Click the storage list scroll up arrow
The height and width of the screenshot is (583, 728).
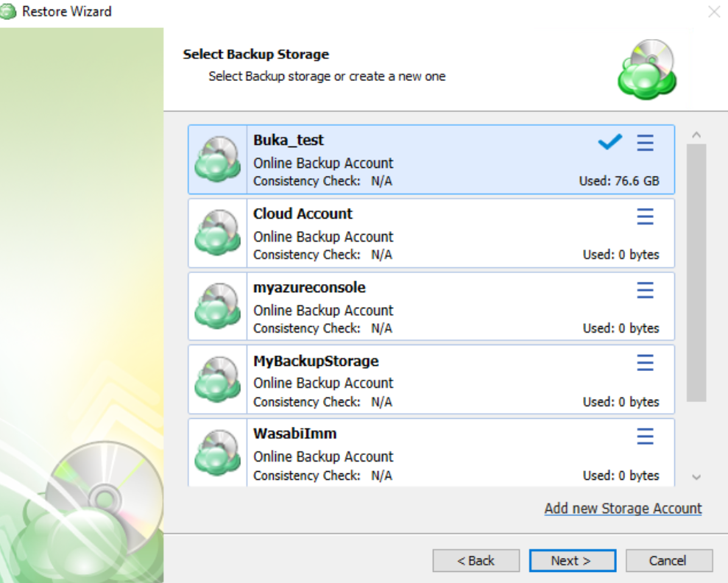tap(696, 135)
